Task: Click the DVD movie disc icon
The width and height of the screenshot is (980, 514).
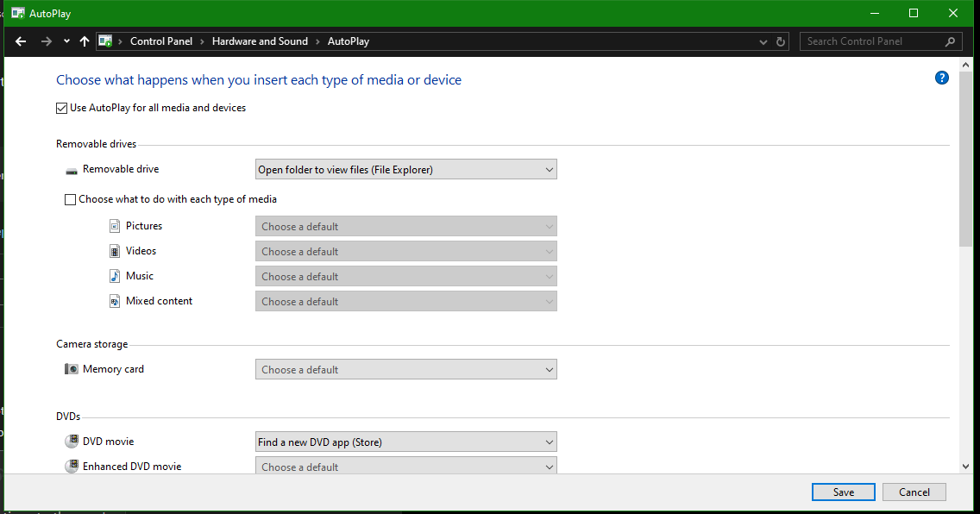Action: click(72, 442)
